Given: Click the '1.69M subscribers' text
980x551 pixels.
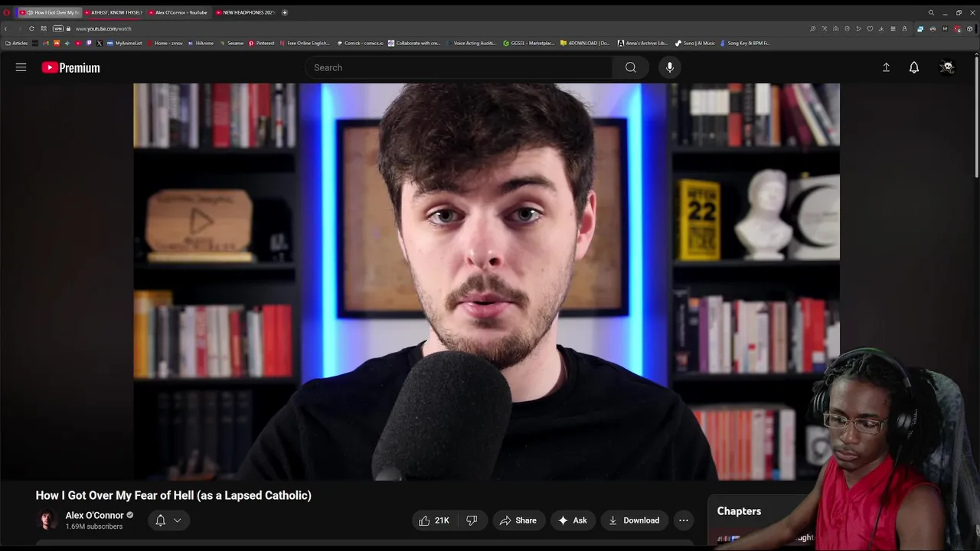Looking at the screenshot, I should tap(93, 527).
